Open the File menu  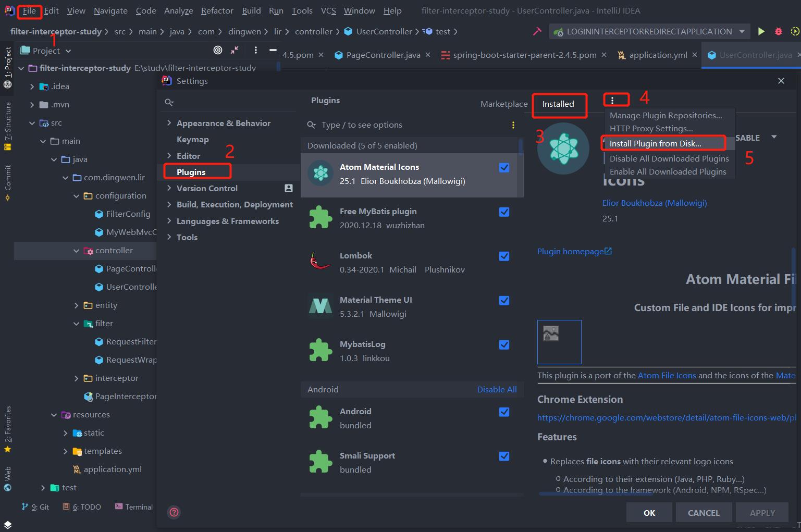pyautogui.click(x=29, y=10)
